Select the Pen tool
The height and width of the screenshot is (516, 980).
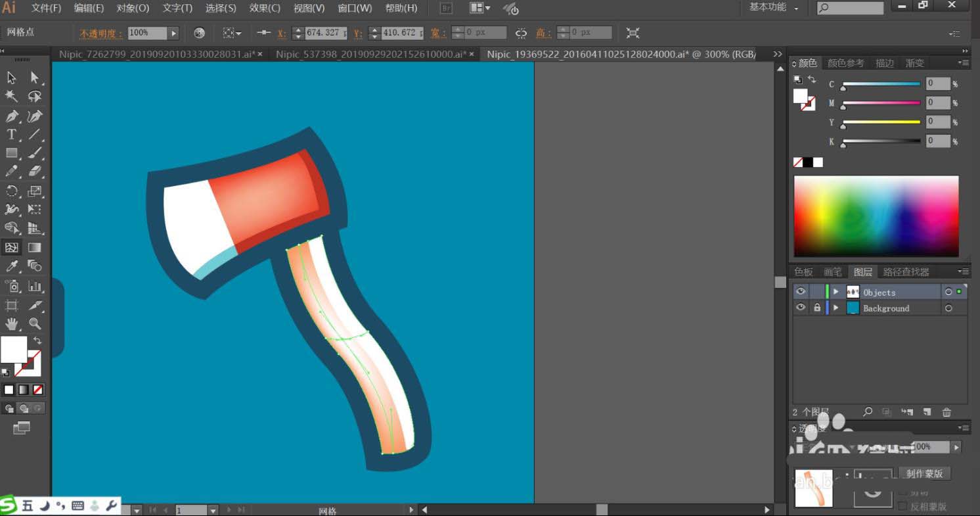click(12, 116)
